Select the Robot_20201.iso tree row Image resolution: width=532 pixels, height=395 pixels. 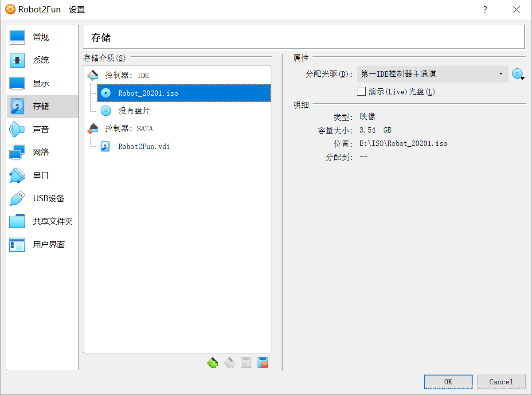[x=184, y=93]
